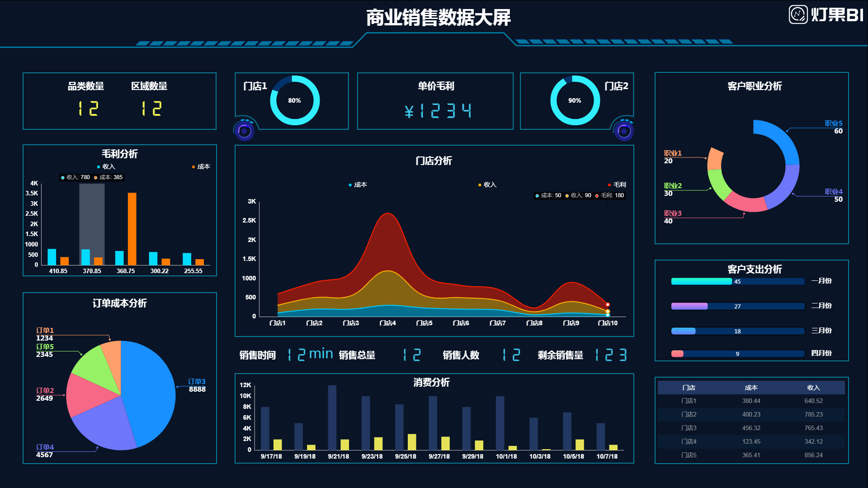Click the 三月份 progress bar showing 18
The image size is (868, 488).
coord(738,331)
